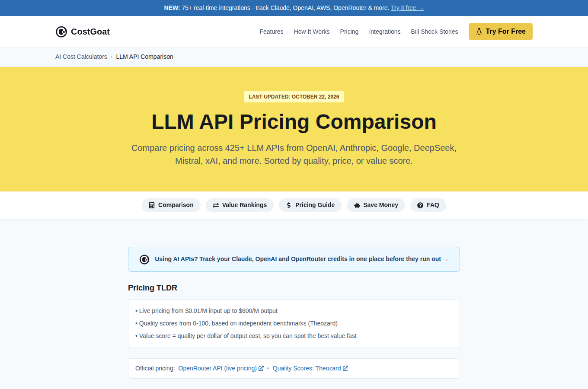The height and width of the screenshot is (389, 588).
Task: Click the Try For Free button
Action: click(x=501, y=32)
